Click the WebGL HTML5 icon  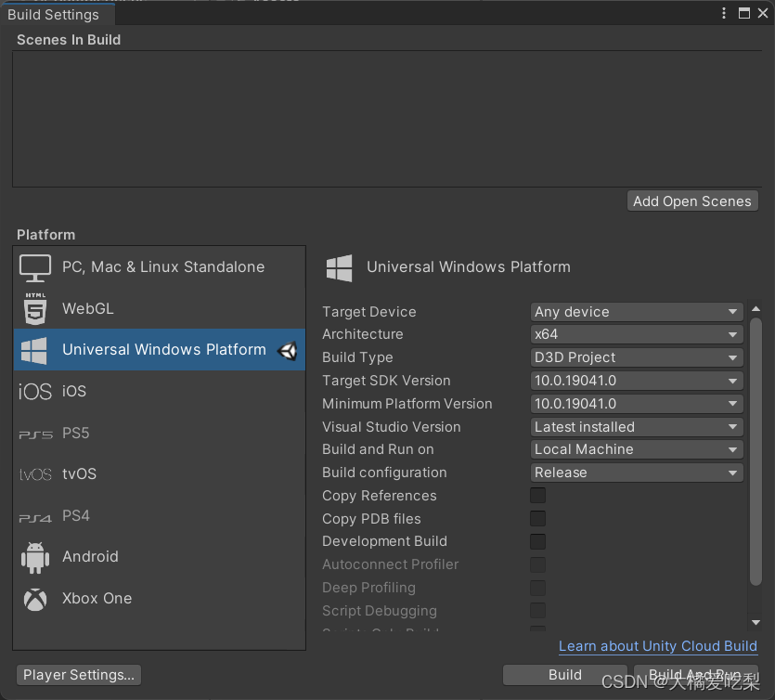pyautogui.click(x=35, y=309)
